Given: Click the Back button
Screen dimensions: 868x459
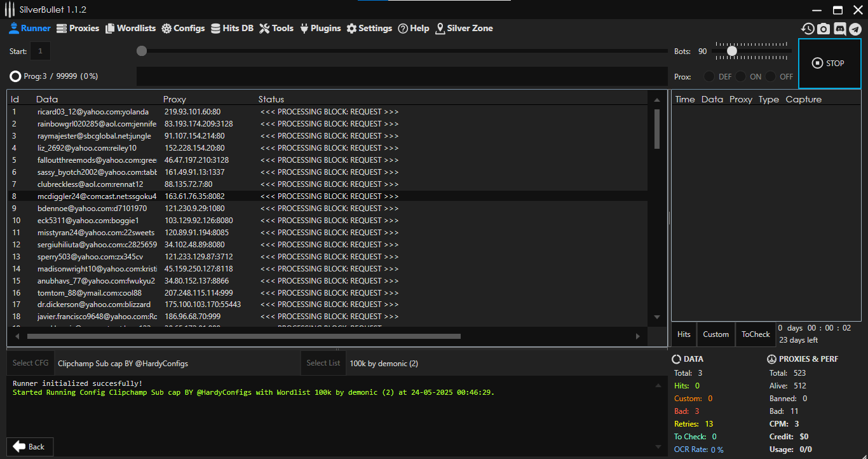Looking at the screenshot, I should click(x=30, y=446).
